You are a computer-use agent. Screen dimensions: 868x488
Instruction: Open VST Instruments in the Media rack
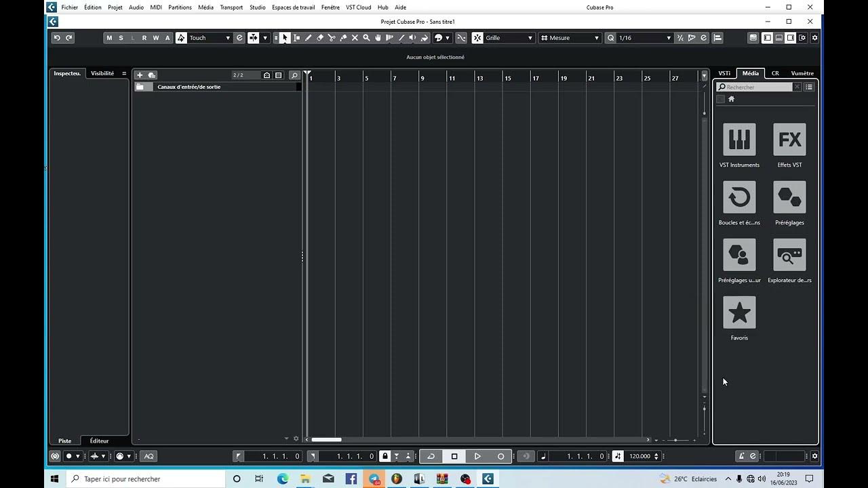[739, 140]
